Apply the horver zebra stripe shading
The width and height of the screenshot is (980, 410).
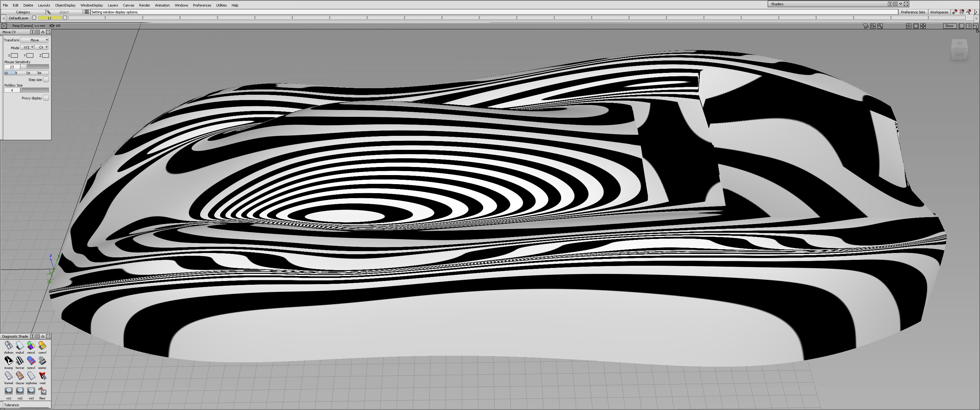(x=20, y=361)
